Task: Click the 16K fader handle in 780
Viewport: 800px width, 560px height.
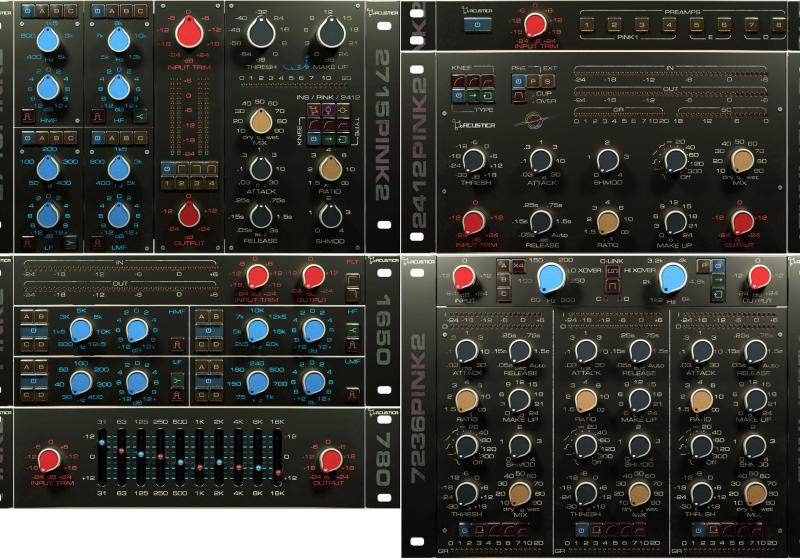Action: click(x=278, y=472)
